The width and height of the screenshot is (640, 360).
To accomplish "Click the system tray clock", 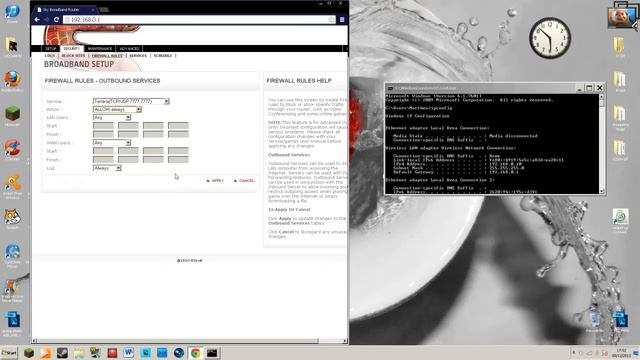I will point(621,353).
